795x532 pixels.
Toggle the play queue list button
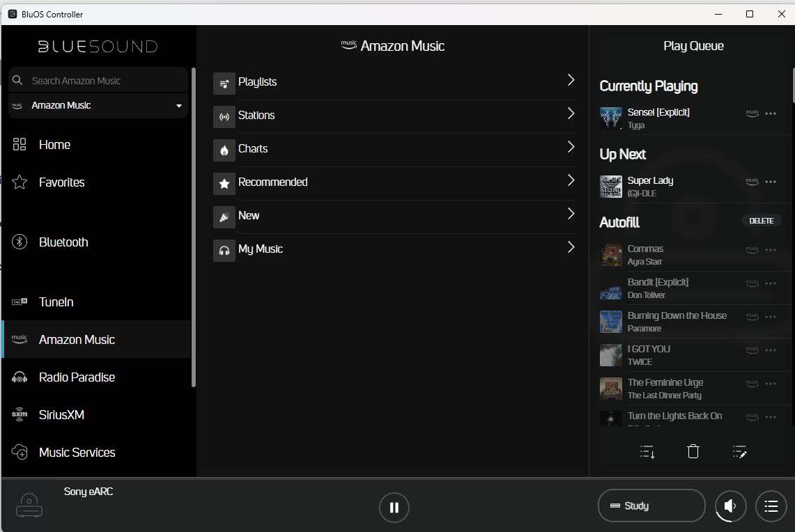[x=771, y=506]
